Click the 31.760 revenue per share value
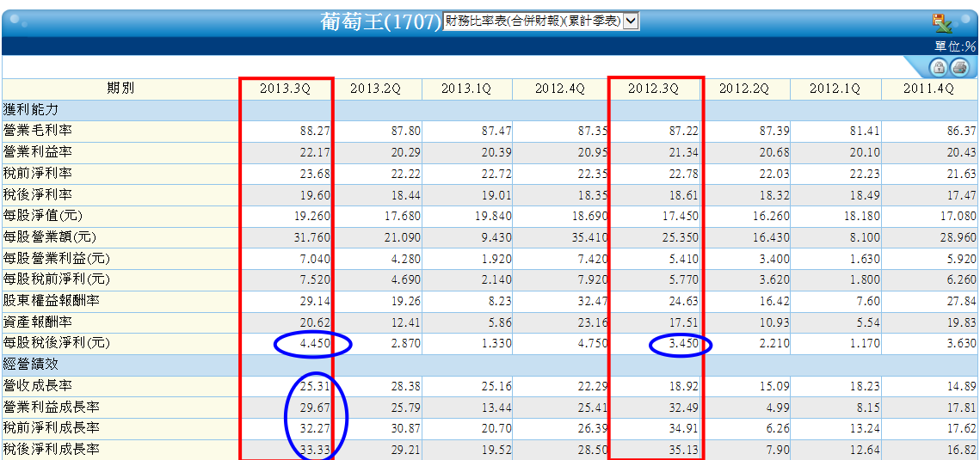 coord(310,238)
